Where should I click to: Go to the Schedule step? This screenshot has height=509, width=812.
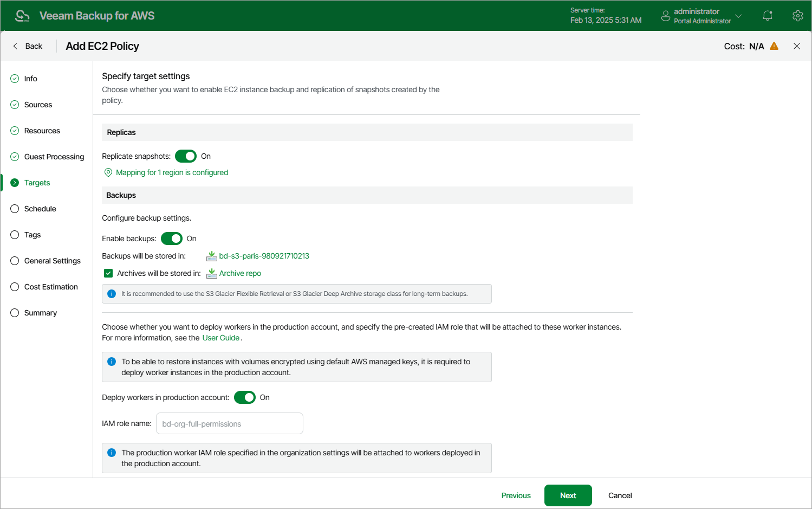click(40, 209)
